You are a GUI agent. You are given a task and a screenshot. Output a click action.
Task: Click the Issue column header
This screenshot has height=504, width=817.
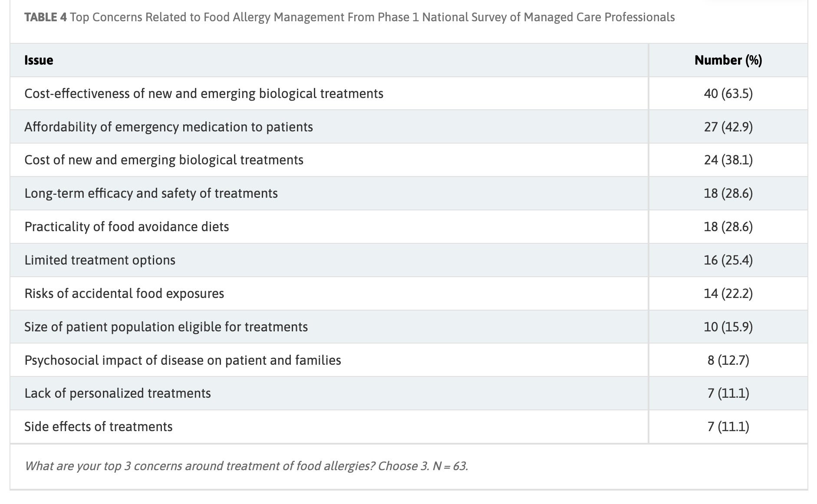(x=39, y=60)
